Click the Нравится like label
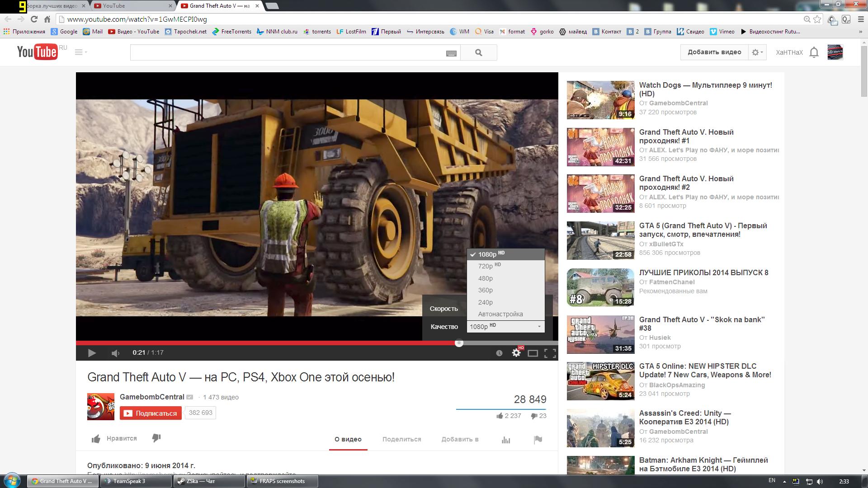The image size is (868, 488). tap(122, 438)
